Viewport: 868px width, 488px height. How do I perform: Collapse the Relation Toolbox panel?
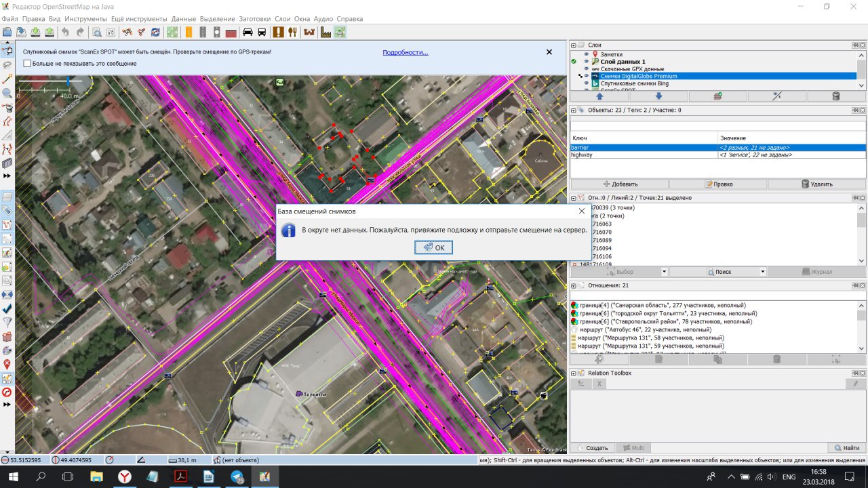click(573, 373)
